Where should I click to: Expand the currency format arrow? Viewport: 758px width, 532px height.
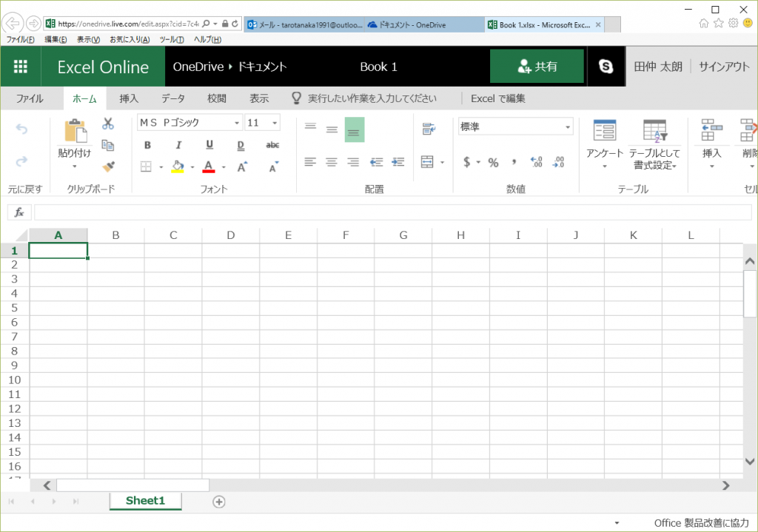(478, 162)
